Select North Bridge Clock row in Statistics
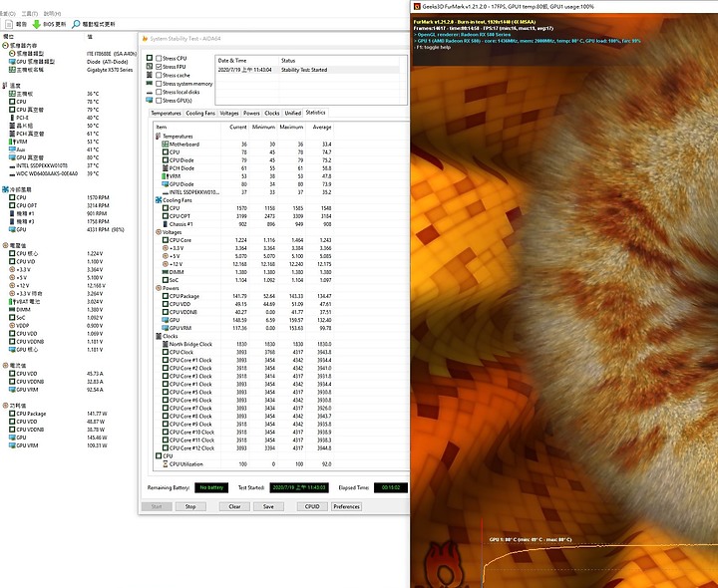Screen dimensions: 718x588 click(x=243, y=344)
